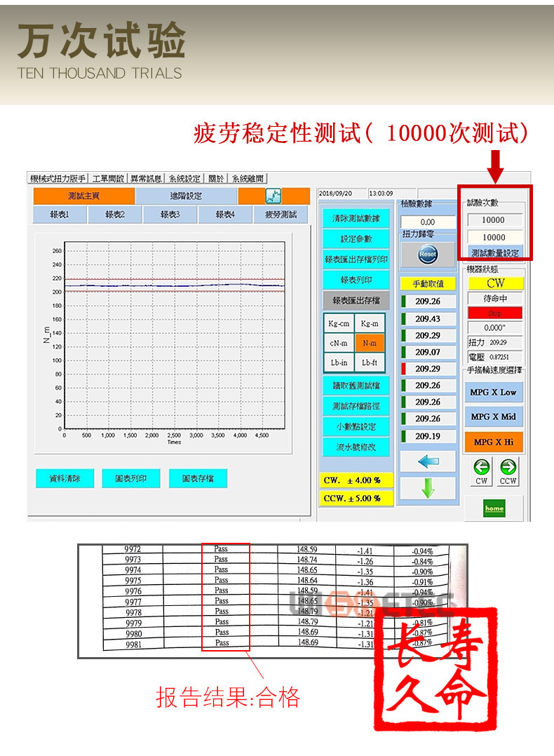The height and width of the screenshot is (756, 554).
Task: Switch to the 測試主頁 tab
Action: click(84, 196)
